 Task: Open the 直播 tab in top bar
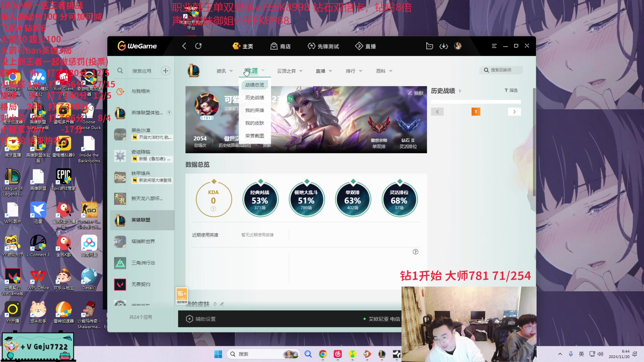coord(365,46)
